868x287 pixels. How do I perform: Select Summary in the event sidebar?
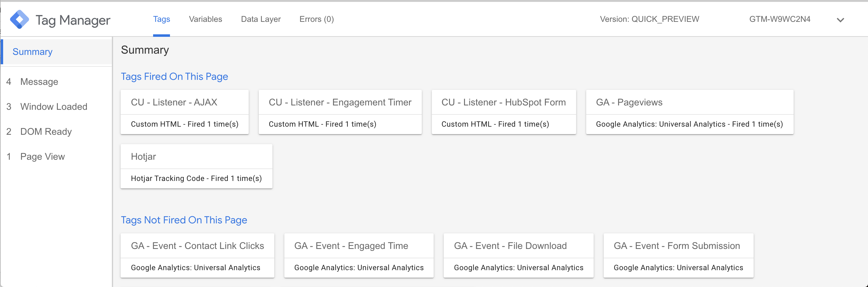point(32,52)
